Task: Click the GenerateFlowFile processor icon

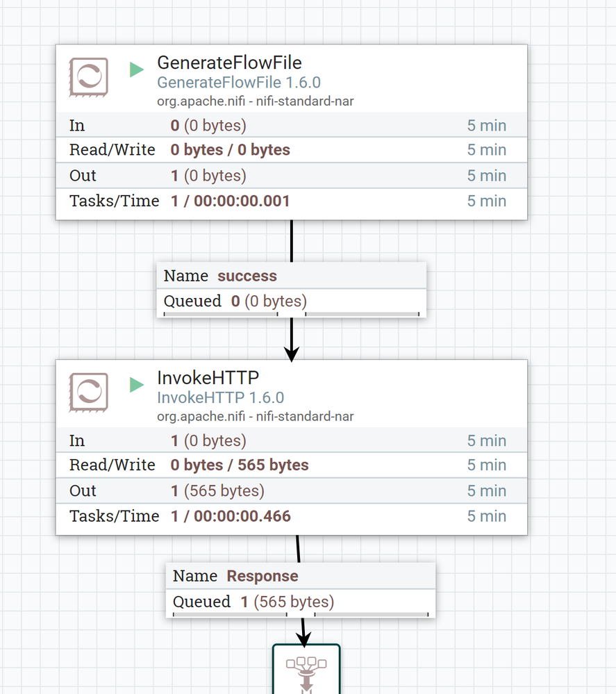Action: tap(88, 76)
